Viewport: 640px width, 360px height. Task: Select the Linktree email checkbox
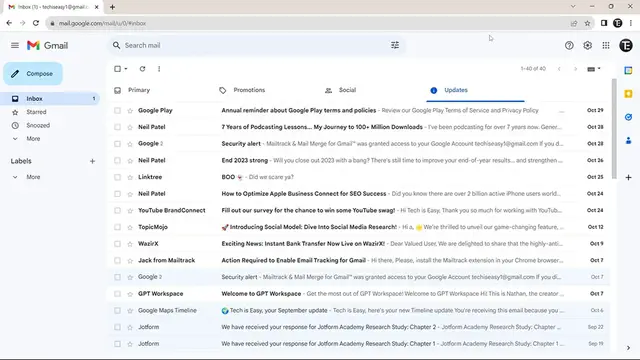(118, 177)
